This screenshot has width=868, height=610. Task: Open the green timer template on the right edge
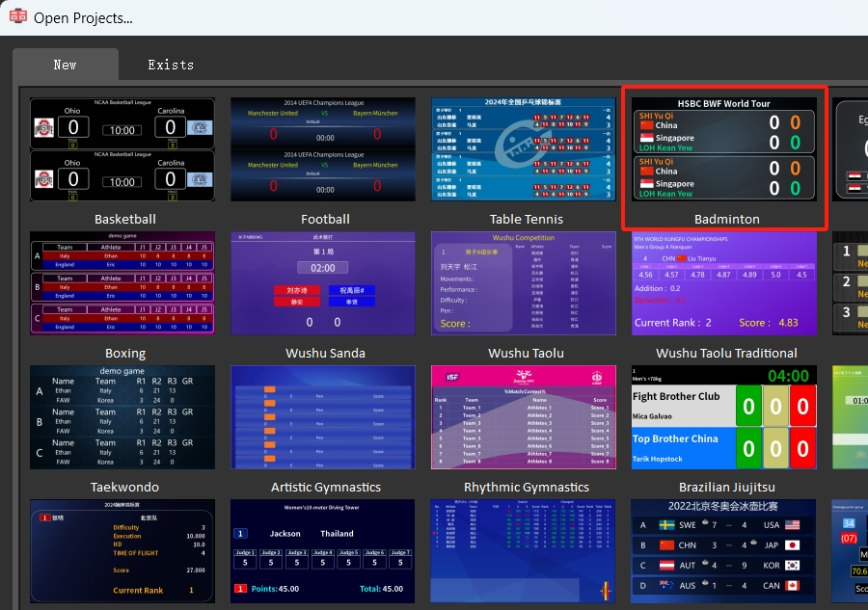pos(853,417)
